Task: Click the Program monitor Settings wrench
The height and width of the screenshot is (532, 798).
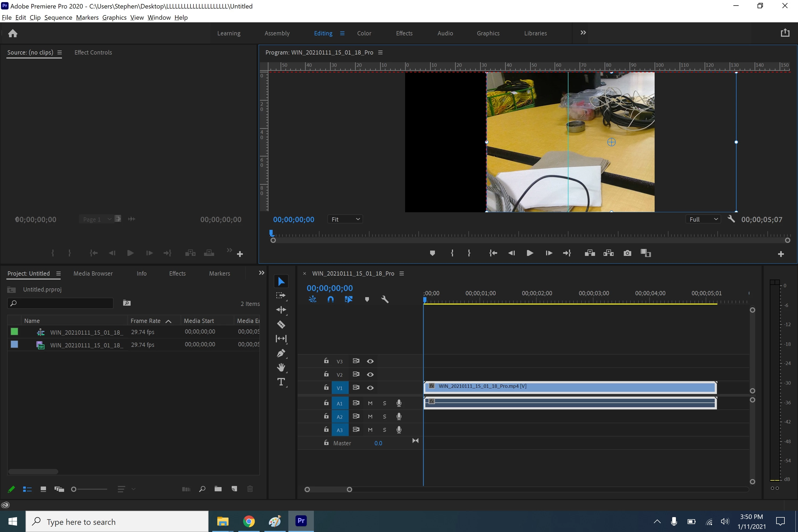Action: click(731, 219)
